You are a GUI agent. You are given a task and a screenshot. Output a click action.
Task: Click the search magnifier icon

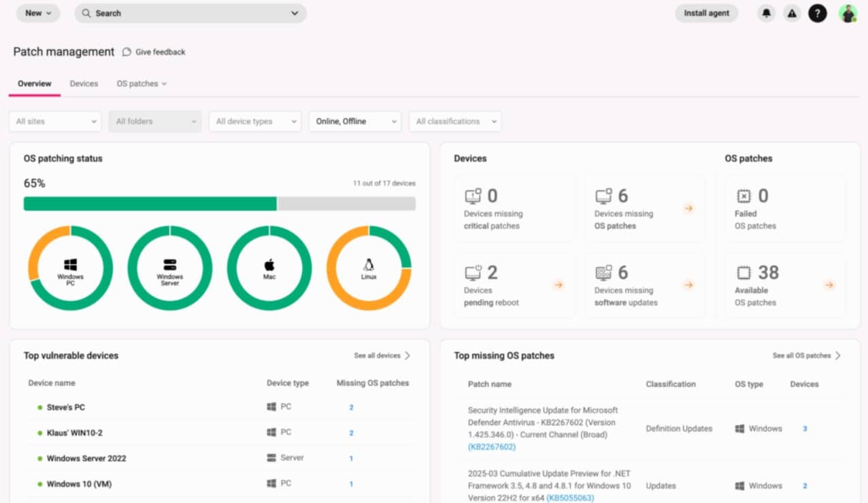coord(86,13)
